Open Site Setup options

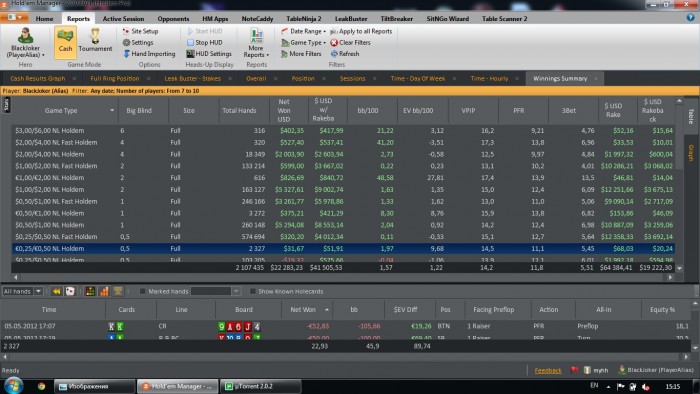click(140, 31)
